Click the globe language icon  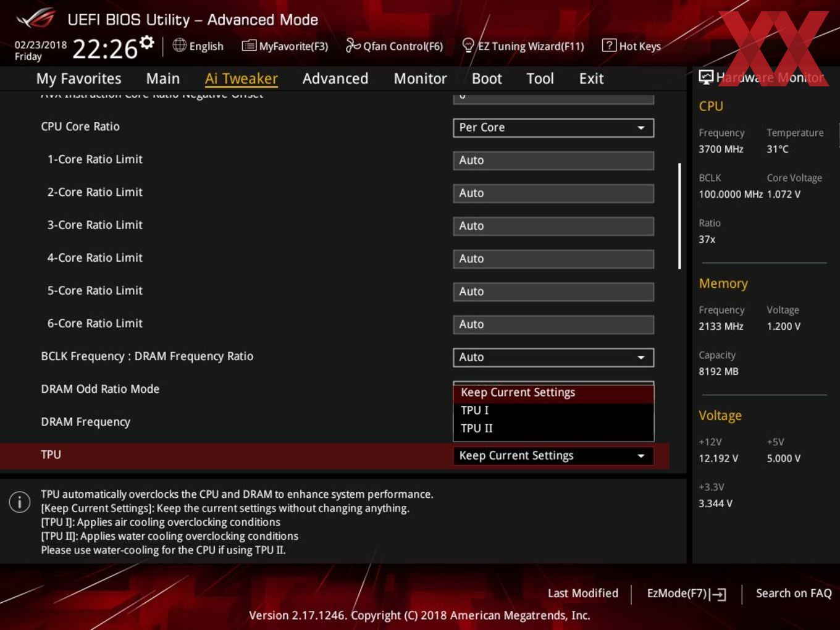179,45
